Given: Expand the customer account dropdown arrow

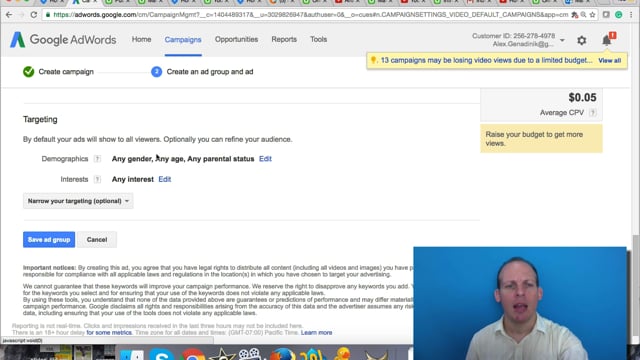Looking at the screenshot, I should (562, 40).
